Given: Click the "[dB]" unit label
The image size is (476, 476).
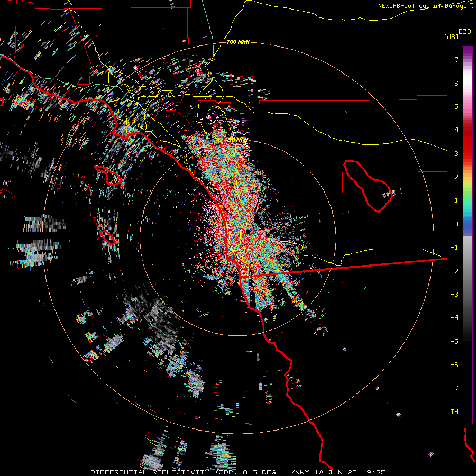Looking at the screenshot, I should click(x=452, y=36).
